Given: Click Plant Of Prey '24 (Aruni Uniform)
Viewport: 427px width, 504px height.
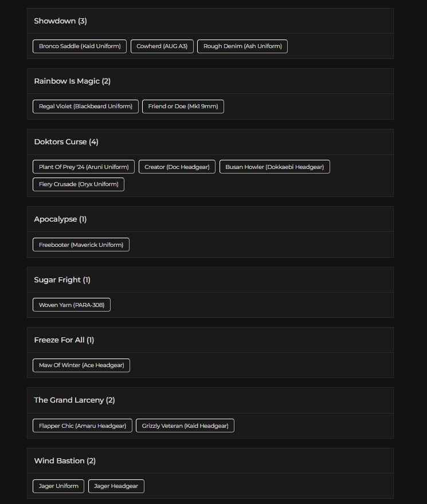Looking at the screenshot, I should point(84,167).
